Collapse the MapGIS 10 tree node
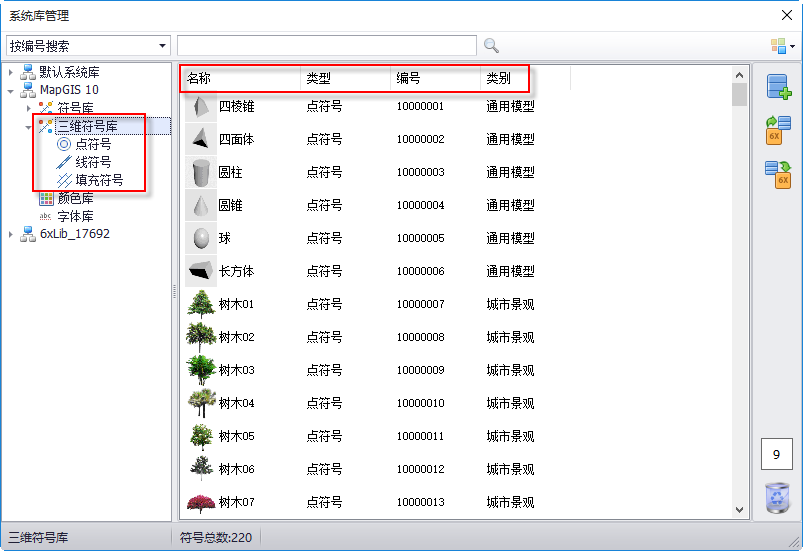Viewport: 803px width, 551px height. (x=11, y=90)
